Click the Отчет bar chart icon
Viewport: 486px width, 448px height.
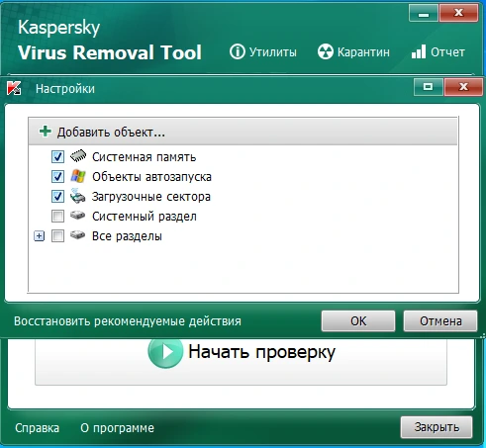(419, 51)
